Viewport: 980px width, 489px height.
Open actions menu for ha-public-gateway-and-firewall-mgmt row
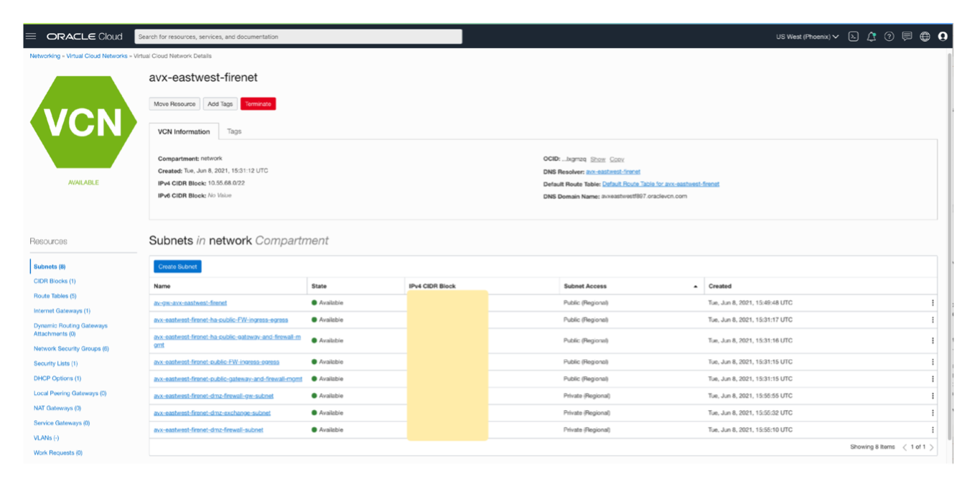(933, 341)
